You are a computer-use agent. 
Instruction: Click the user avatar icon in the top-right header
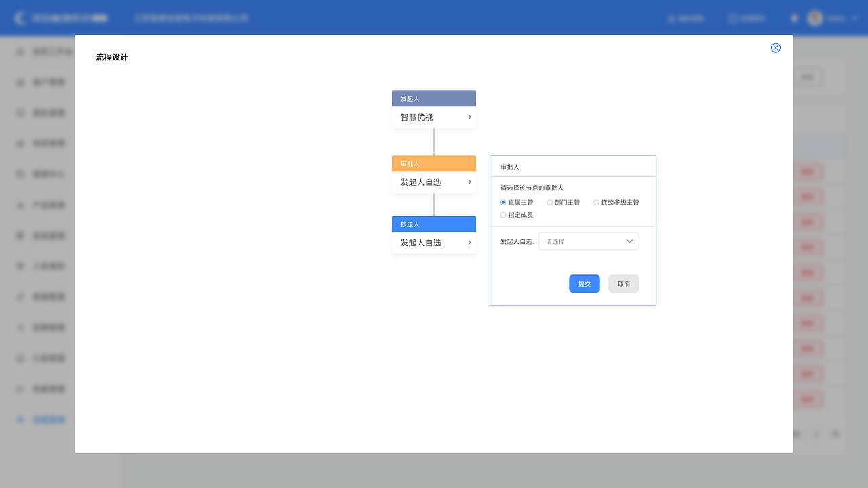pos(814,18)
